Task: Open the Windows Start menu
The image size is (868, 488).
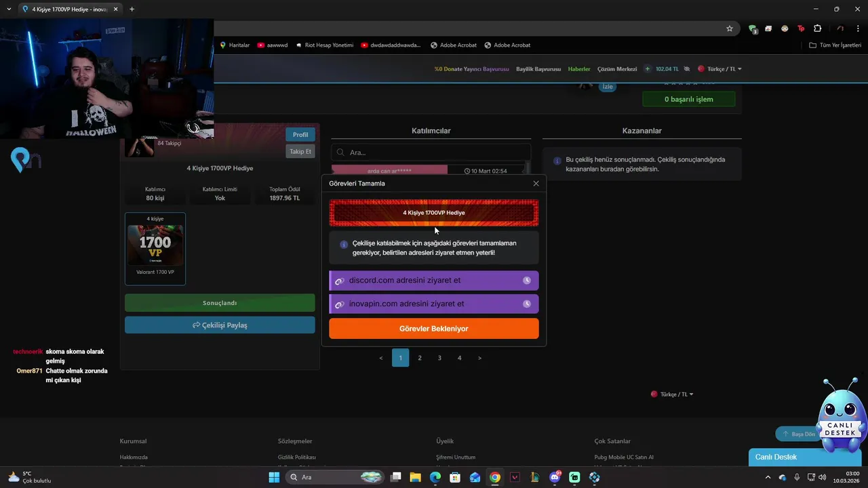Action: 274,477
